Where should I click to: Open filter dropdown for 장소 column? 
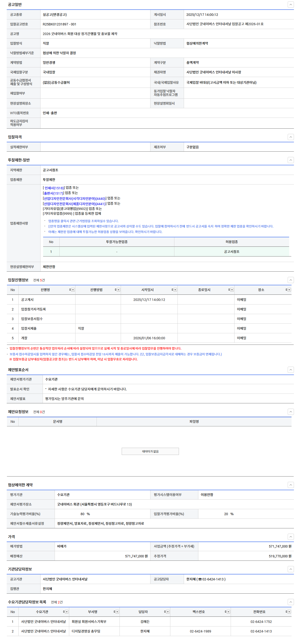click(289, 290)
